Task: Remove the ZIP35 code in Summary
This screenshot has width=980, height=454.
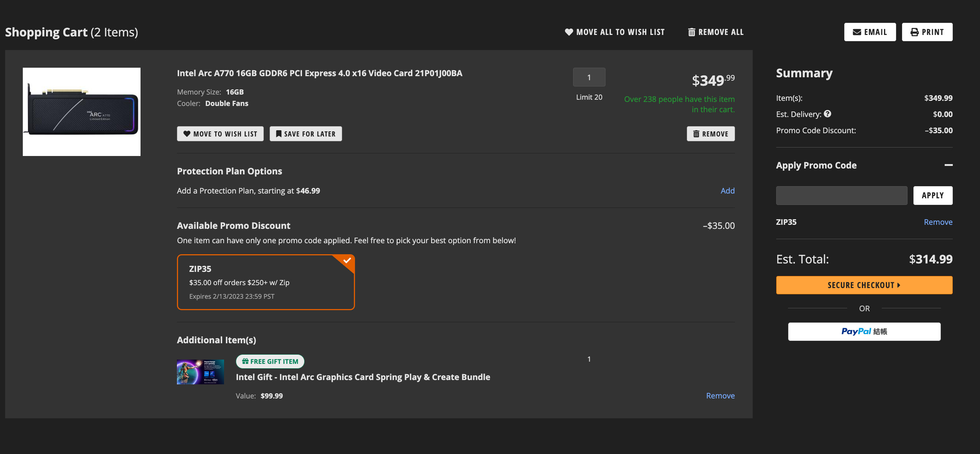Action: [938, 222]
